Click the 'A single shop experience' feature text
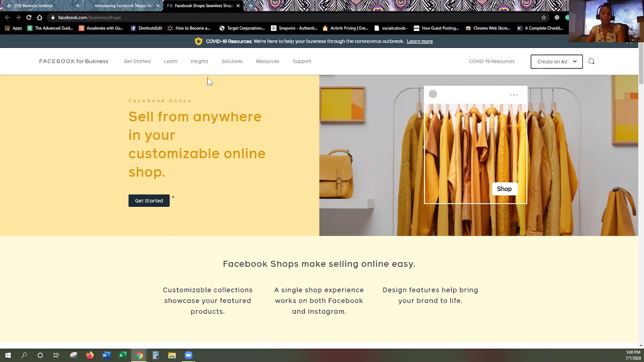This screenshot has height=362, width=644. (x=319, y=300)
